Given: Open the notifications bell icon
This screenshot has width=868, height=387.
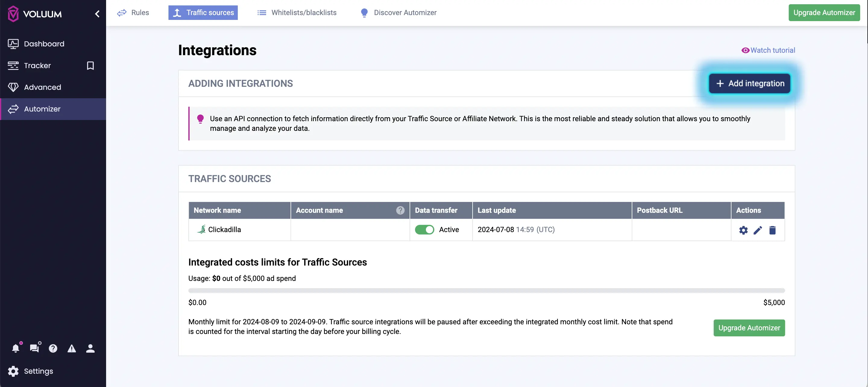Looking at the screenshot, I should [16, 348].
